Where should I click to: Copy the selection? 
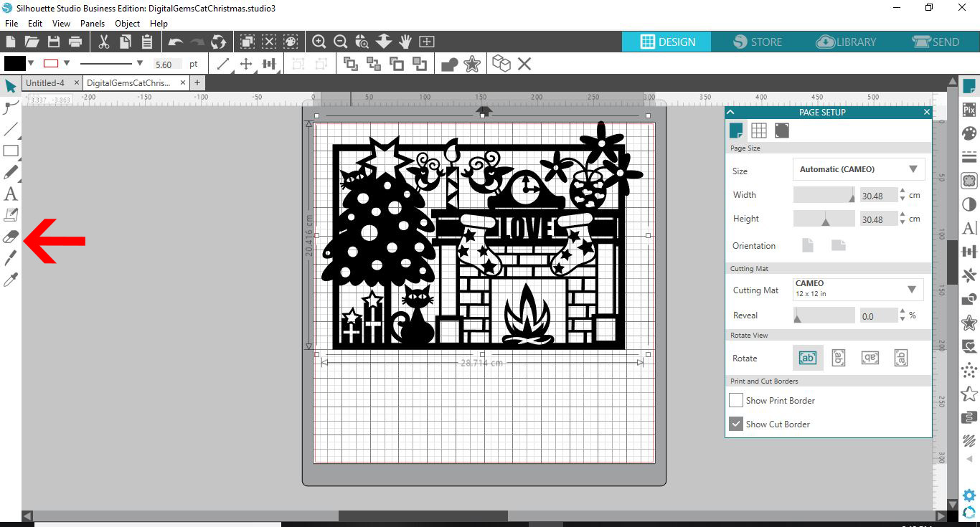(x=126, y=42)
